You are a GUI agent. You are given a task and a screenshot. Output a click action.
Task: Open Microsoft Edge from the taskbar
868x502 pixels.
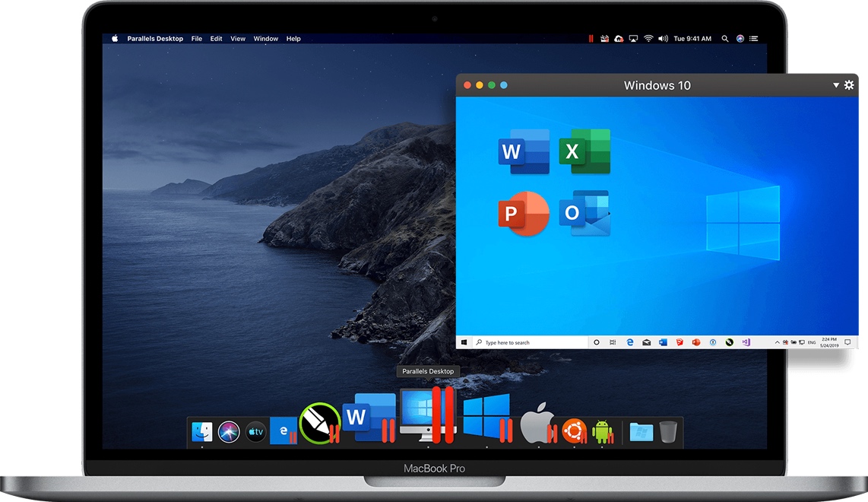pyautogui.click(x=629, y=342)
